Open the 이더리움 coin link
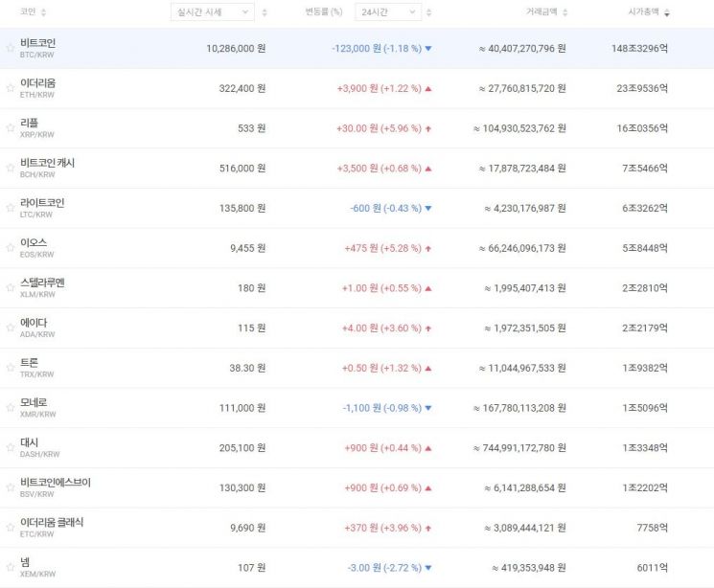 click(x=37, y=83)
